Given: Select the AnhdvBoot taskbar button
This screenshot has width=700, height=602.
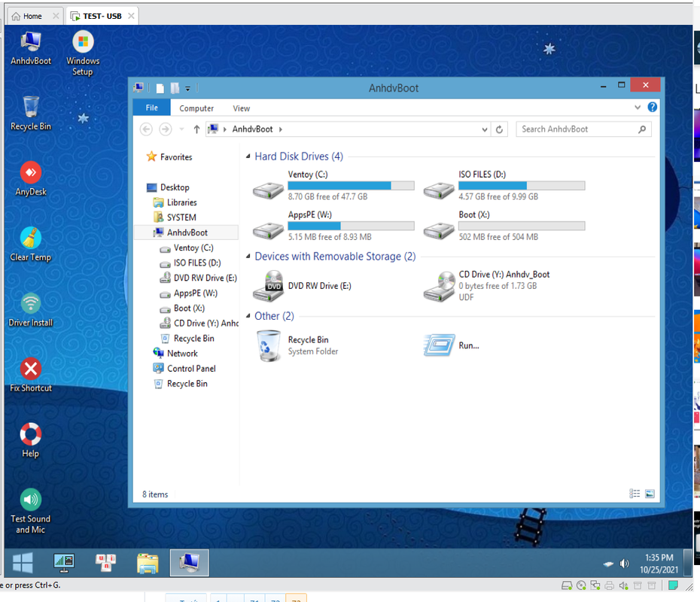Looking at the screenshot, I should (x=189, y=562).
